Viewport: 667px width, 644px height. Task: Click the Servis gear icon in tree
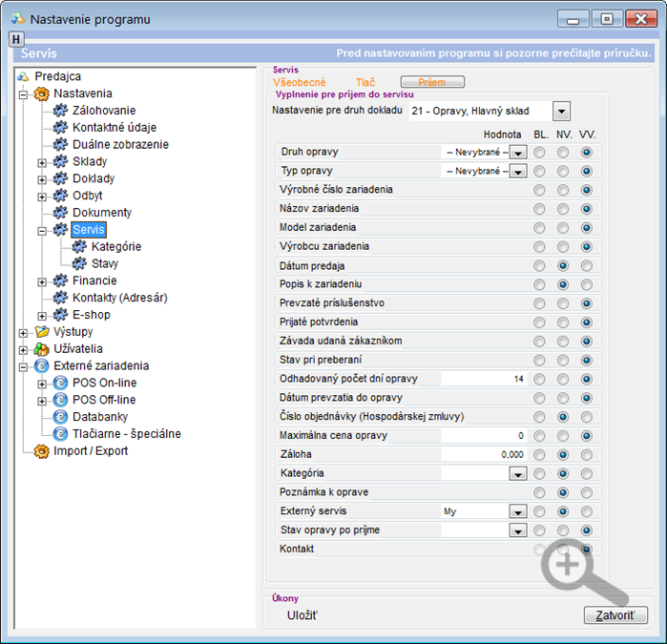(x=60, y=230)
